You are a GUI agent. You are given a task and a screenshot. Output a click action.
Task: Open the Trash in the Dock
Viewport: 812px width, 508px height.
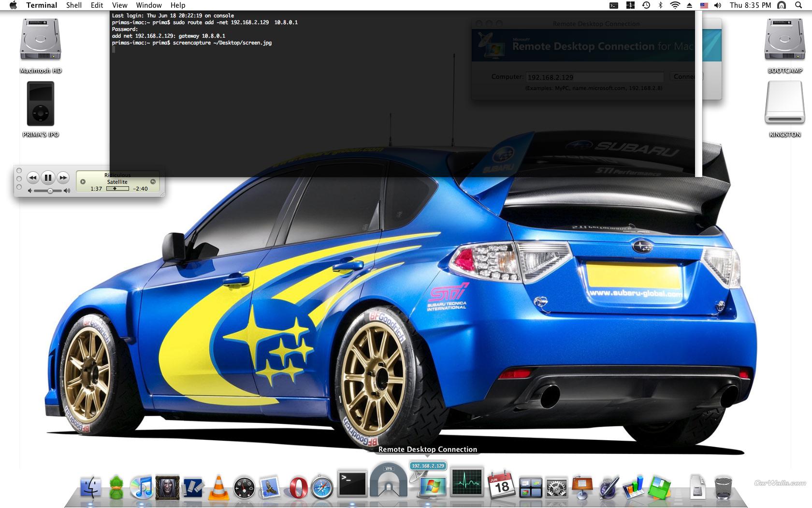tap(723, 487)
